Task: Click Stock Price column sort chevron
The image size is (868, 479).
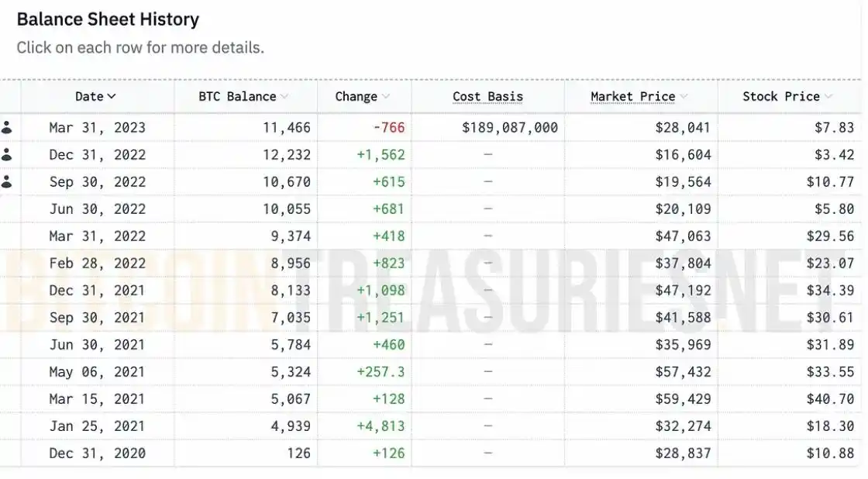Action: tap(828, 97)
